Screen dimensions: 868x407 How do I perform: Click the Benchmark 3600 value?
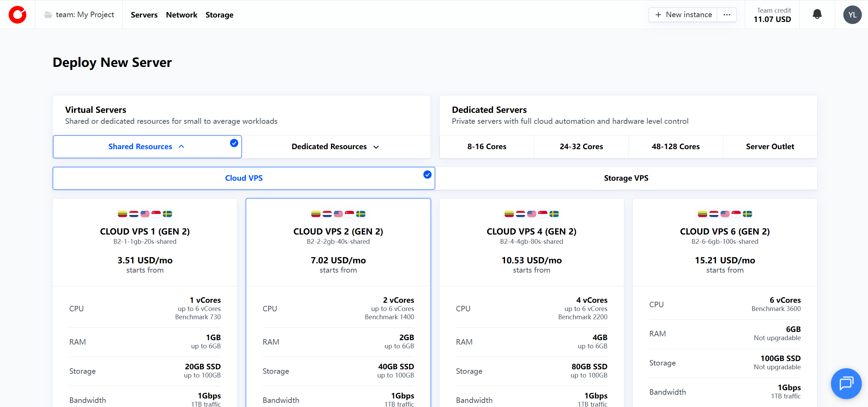click(776, 309)
